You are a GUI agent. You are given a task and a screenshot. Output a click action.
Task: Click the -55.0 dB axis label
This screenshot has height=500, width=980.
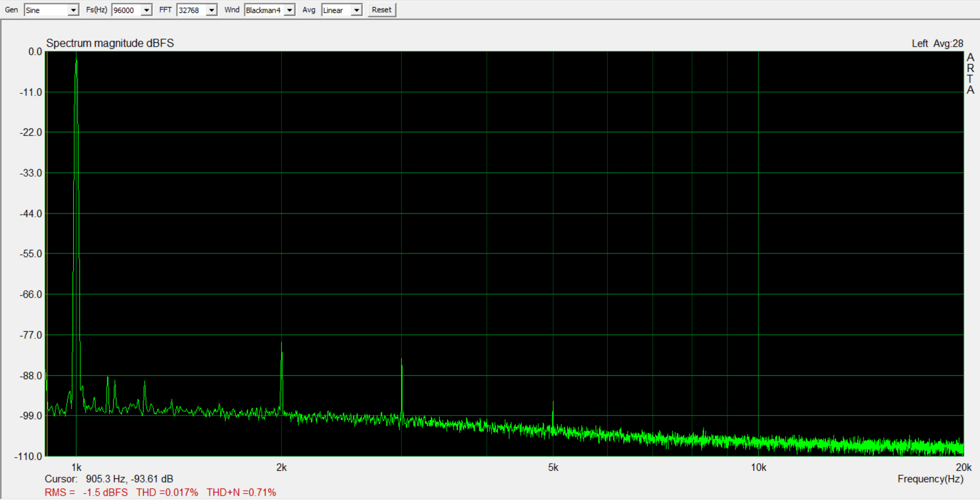pyautogui.click(x=31, y=254)
